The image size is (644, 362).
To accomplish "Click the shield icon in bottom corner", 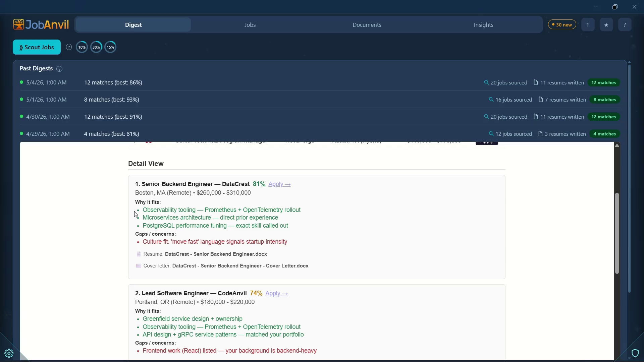I will point(635,353).
